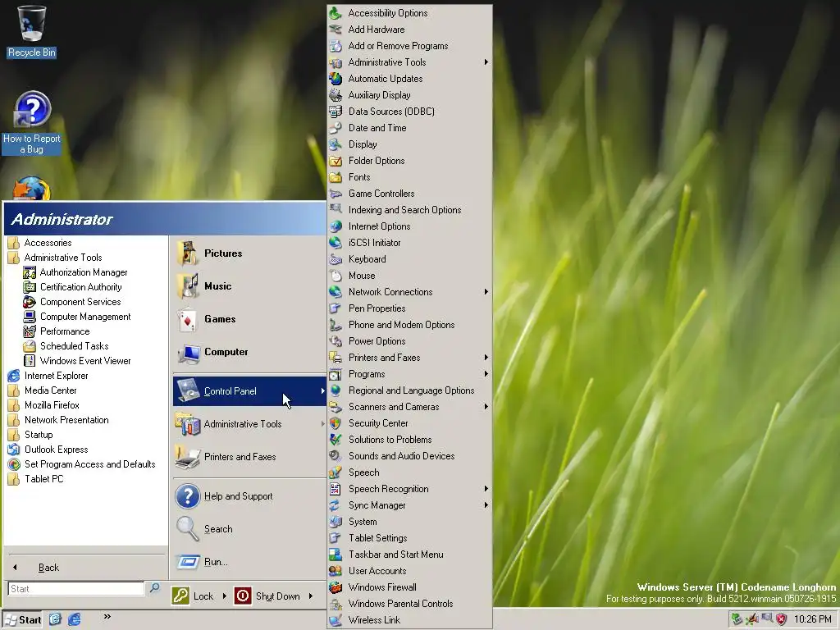Click the Start button
840x630 pixels.
(x=22, y=620)
